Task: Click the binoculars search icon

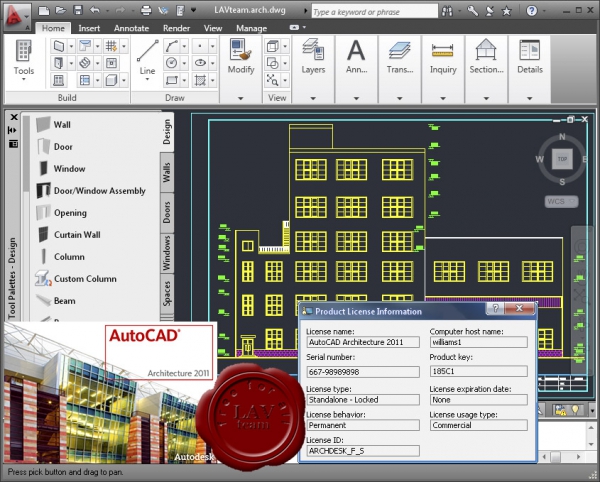Action: (x=447, y=11)
